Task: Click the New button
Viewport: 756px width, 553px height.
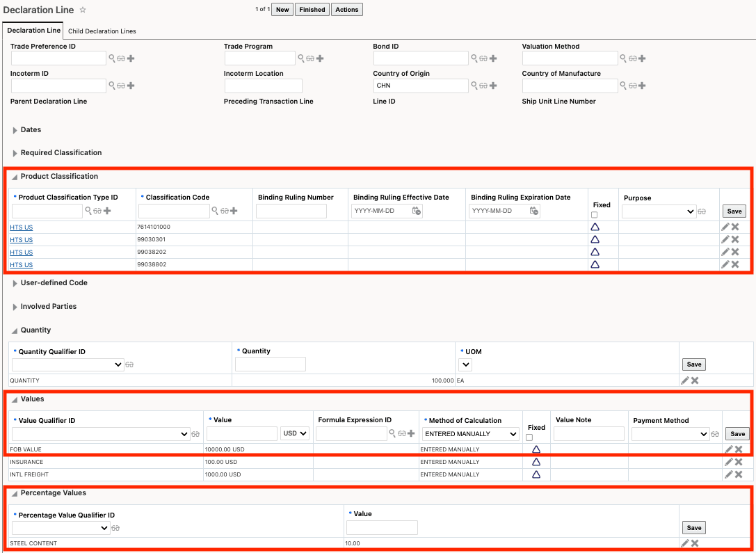Action: click(x=282, y=10)
